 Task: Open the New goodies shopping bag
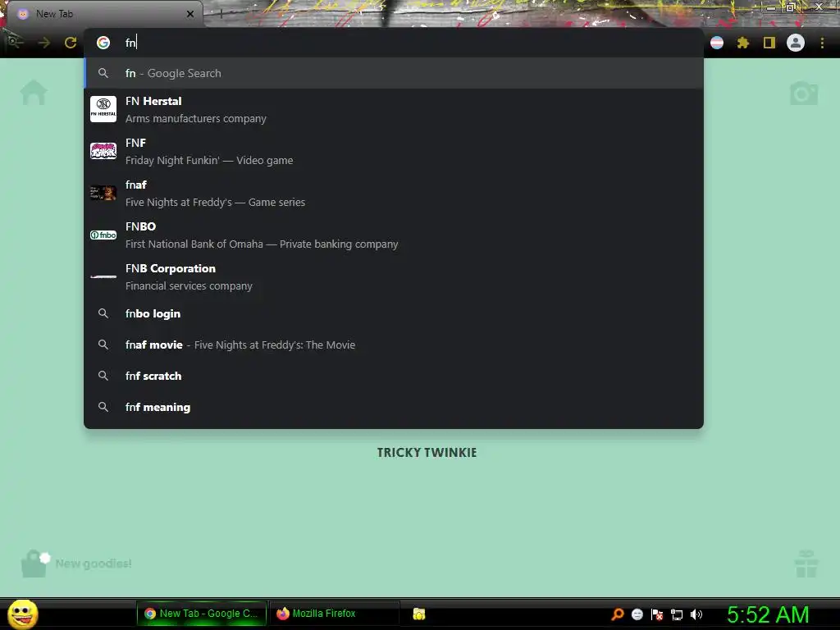(x=34, y=564)
